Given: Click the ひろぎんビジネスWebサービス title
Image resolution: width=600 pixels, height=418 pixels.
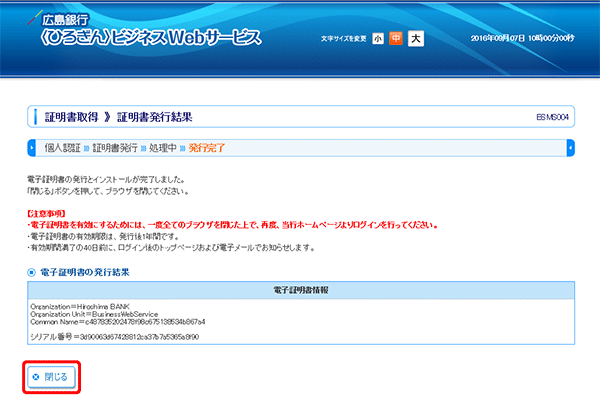Looking at the screenshot, I should click(151, 38).
